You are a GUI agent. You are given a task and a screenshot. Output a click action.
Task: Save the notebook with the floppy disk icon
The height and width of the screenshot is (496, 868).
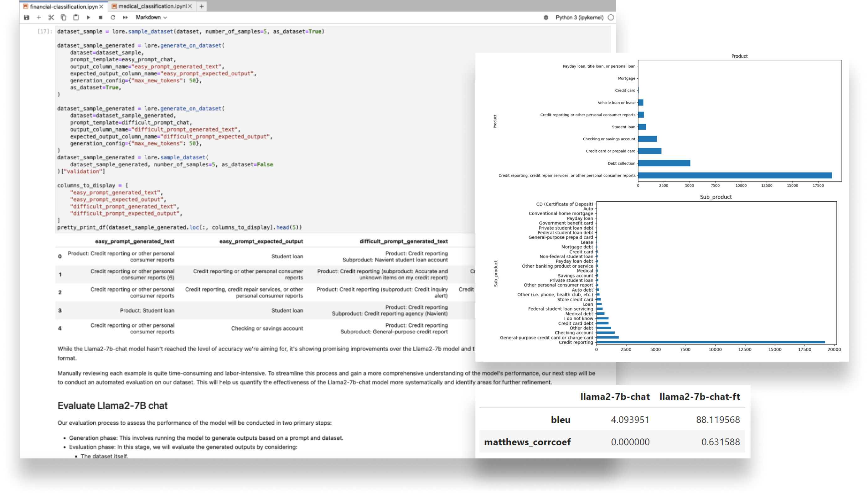click(27, 17)
